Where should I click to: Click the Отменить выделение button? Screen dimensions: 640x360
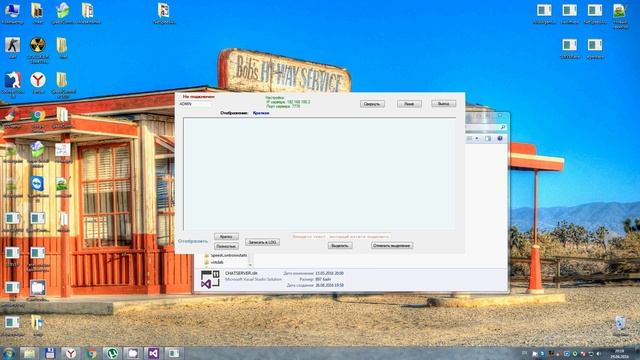tap(392, 246)
